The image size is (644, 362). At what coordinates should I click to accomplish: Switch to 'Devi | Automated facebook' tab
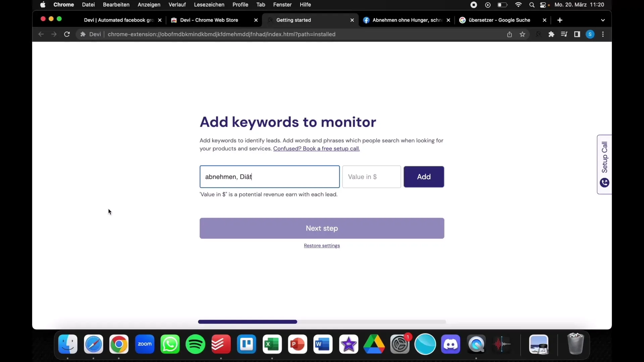(119, 20)
